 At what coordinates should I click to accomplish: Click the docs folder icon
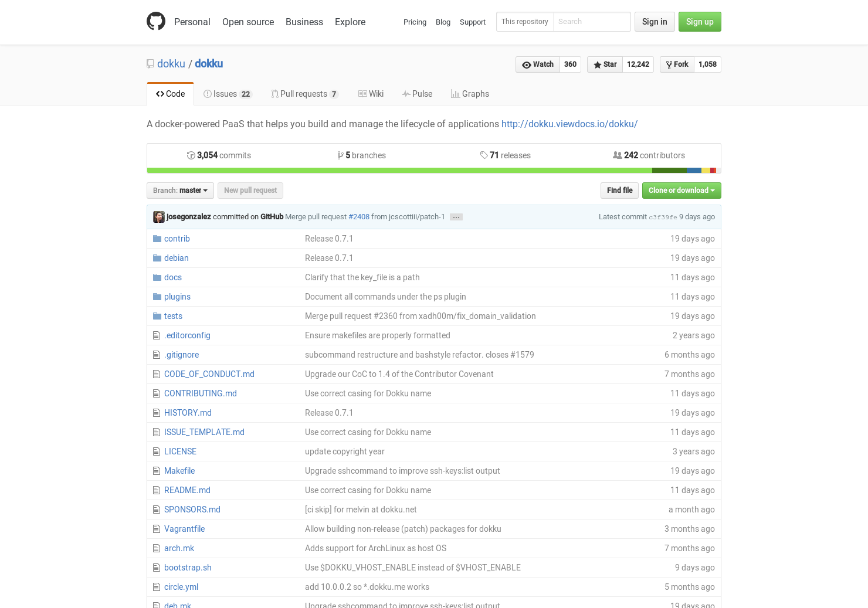[x=157, y=277]
